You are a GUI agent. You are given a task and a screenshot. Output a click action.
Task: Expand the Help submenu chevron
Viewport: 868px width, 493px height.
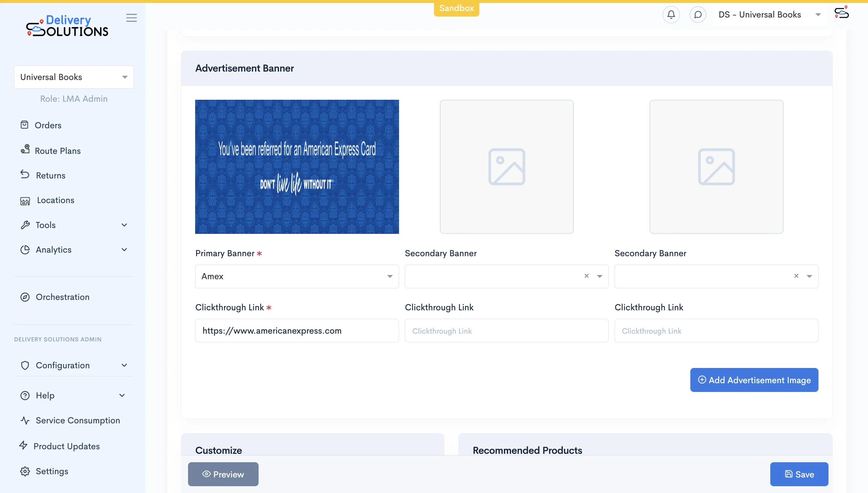(122, 396)
